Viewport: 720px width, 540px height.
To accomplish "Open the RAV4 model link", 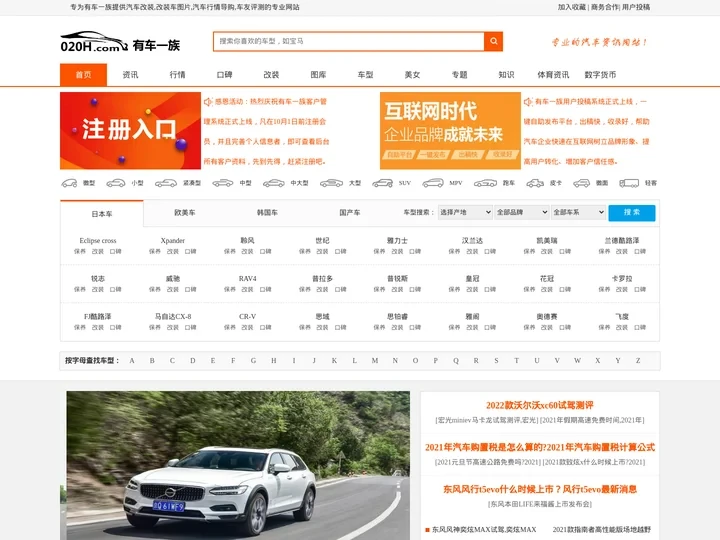I will pos(248,279).
